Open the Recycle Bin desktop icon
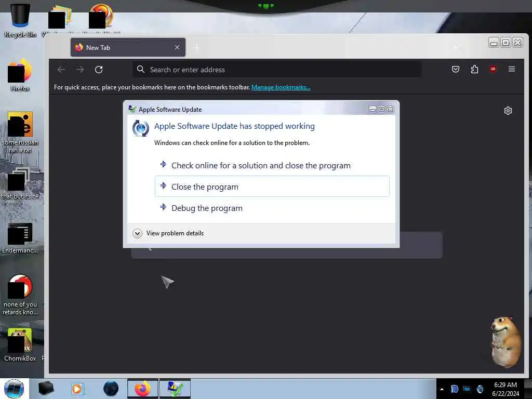Image resolution: width=532 pixels, height=399 pixels. [20, 20]
